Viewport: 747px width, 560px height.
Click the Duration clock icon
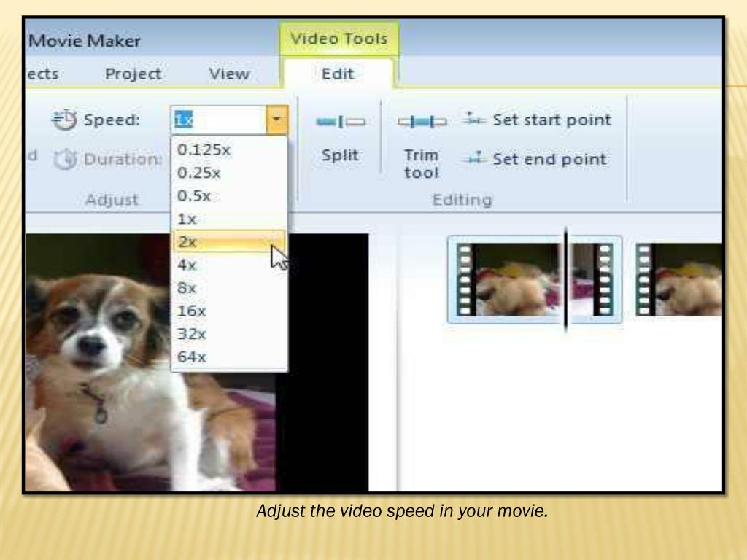coord(65,159)
